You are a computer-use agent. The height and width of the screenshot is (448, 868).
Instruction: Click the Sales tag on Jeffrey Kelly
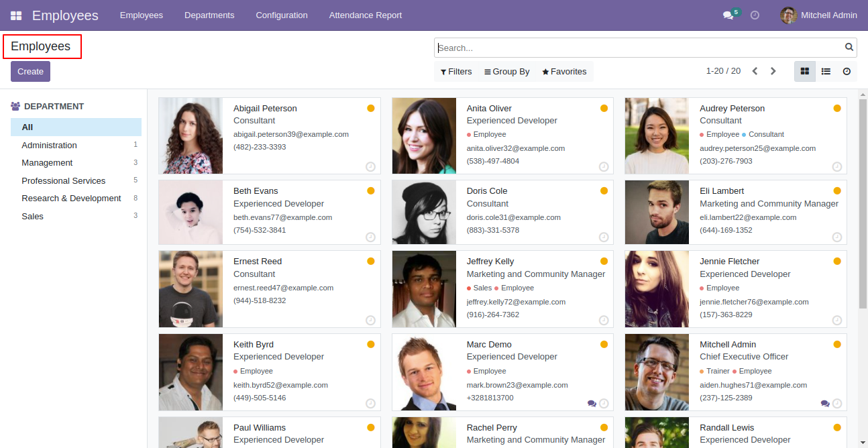click(479, 288)
